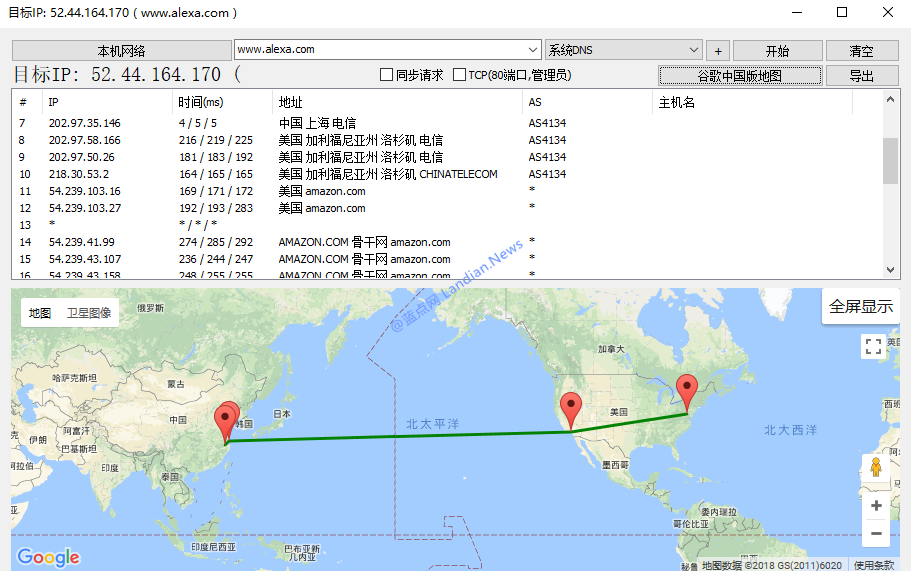Image resolution: width=911 pixels, height=571 pixels.
Task: Clear results with 清空 button
Action: tap(862, 51)
